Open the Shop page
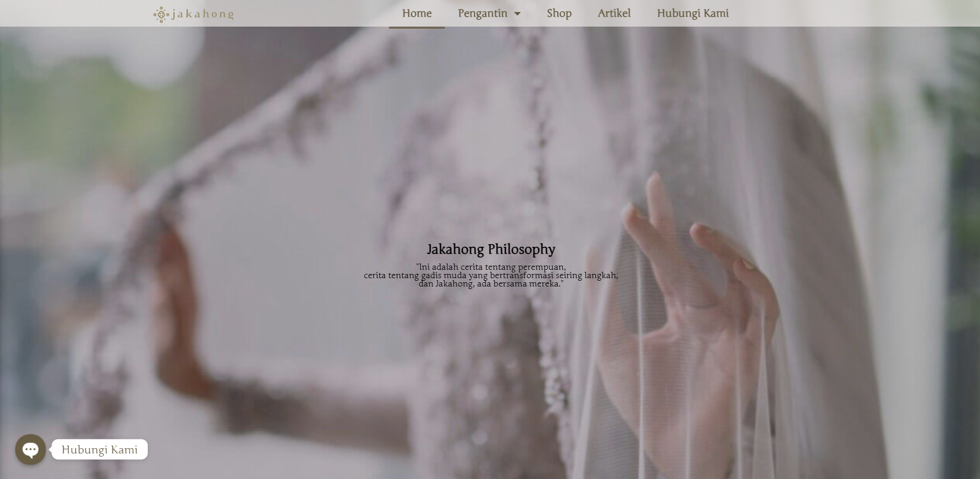 click(559, 14)
